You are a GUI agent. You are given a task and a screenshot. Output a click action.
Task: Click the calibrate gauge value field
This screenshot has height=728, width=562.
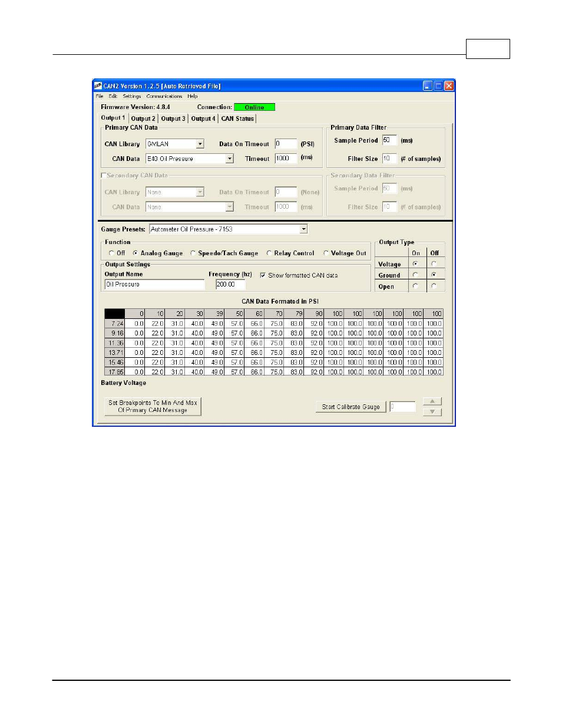click(402, 407)
